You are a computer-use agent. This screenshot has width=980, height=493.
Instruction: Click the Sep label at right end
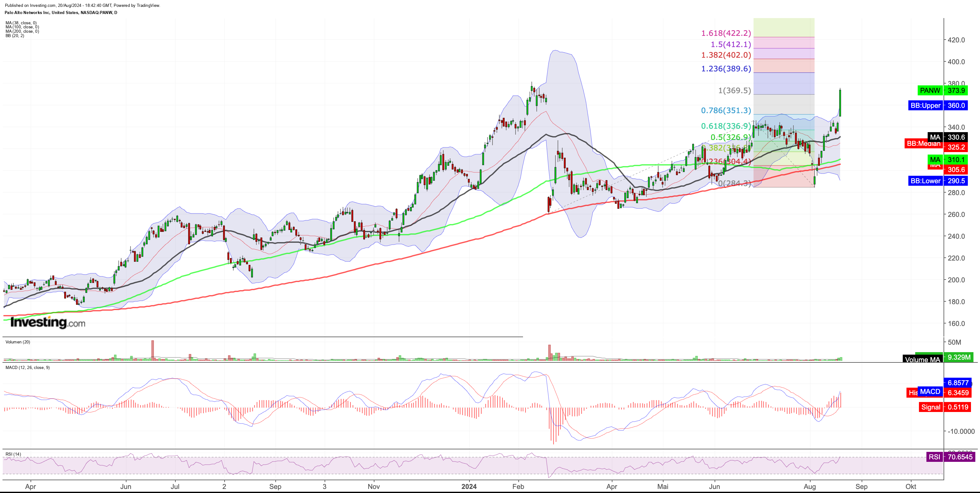pyautogui.click(x=861, y=486)
